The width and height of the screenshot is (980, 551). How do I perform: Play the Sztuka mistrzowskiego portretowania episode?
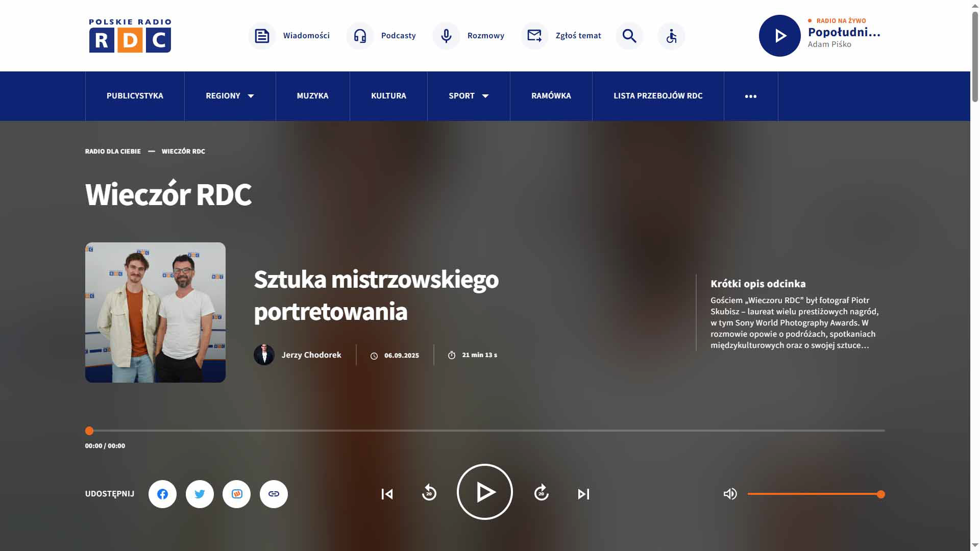click(x=484, y=491)
